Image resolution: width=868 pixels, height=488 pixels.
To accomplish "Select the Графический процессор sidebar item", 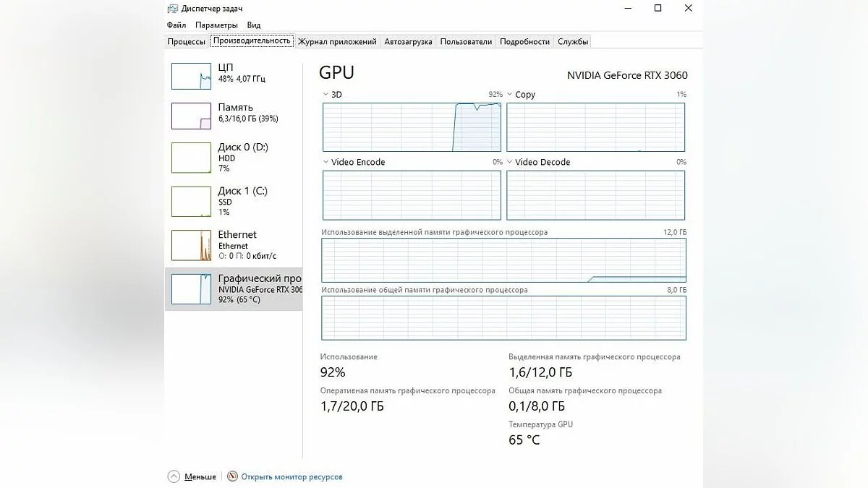I will [234, 289].
